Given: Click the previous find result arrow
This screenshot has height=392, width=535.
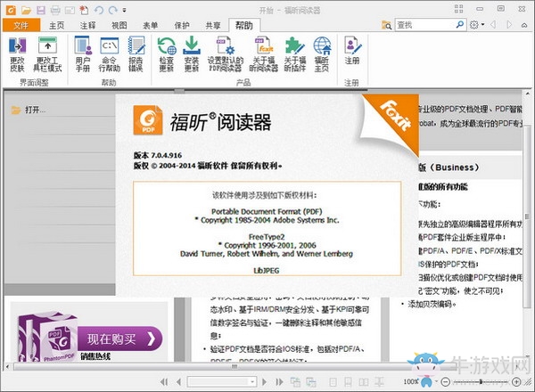Looking at the screenshot, I should pyautogui.click(x=493, y=25).
